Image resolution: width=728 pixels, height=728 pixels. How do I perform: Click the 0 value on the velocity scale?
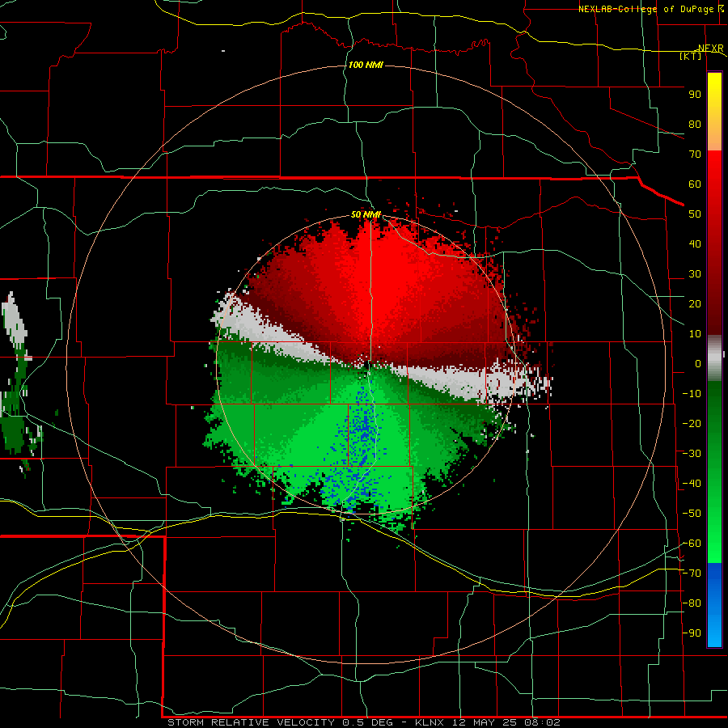coord(698,364)
